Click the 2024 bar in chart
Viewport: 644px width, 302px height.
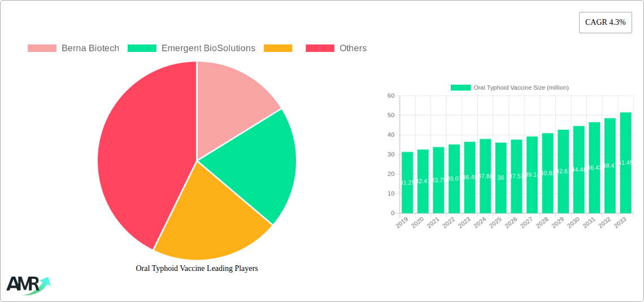point(485,176)
